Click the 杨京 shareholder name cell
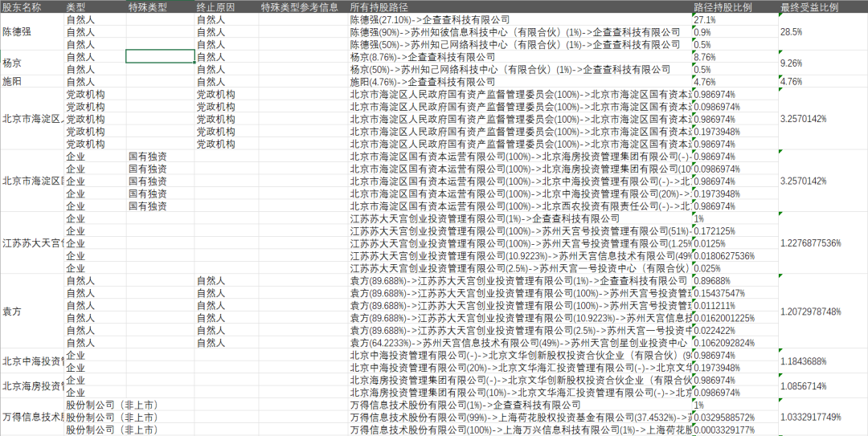This screenshot has height=436, width=868. (32, 63)
